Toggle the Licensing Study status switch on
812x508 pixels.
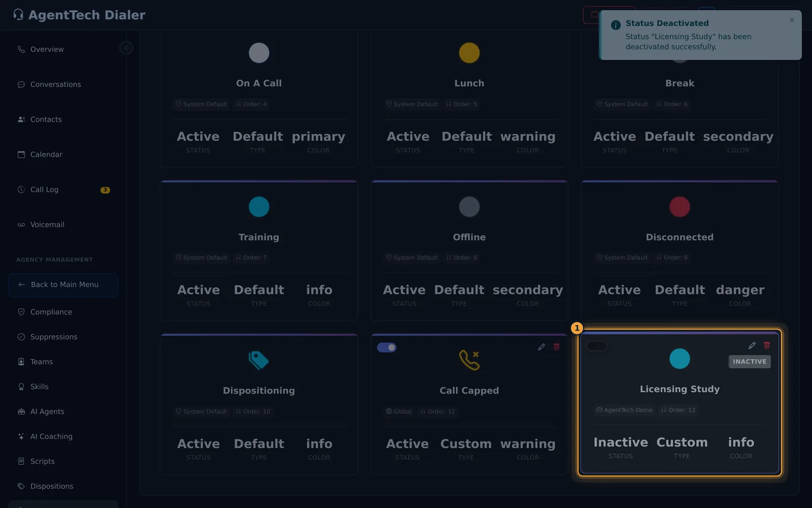pos(597,346)
